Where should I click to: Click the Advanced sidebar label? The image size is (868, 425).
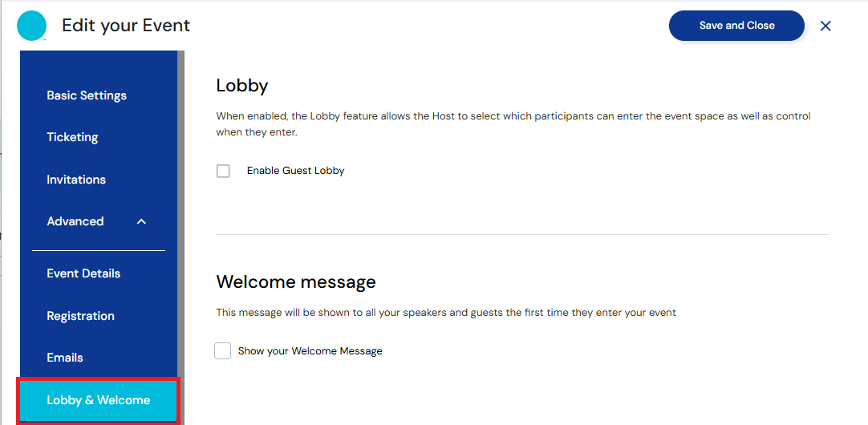[75, 221]
